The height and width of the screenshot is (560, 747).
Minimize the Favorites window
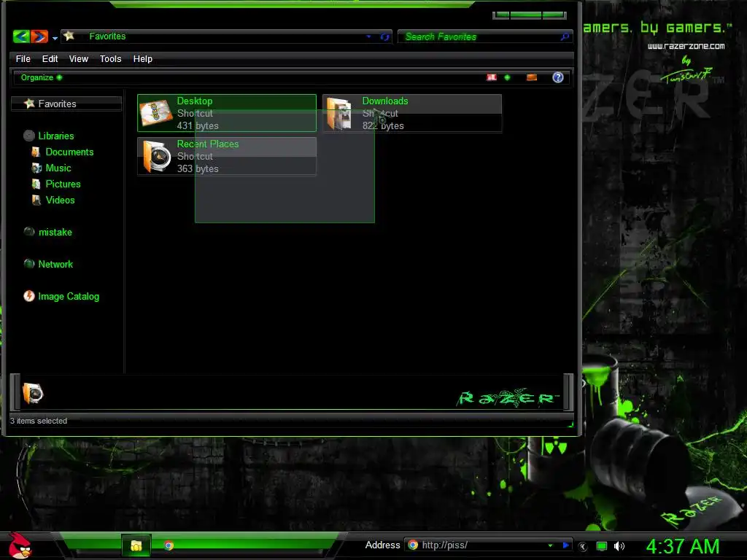click(502, 15)
